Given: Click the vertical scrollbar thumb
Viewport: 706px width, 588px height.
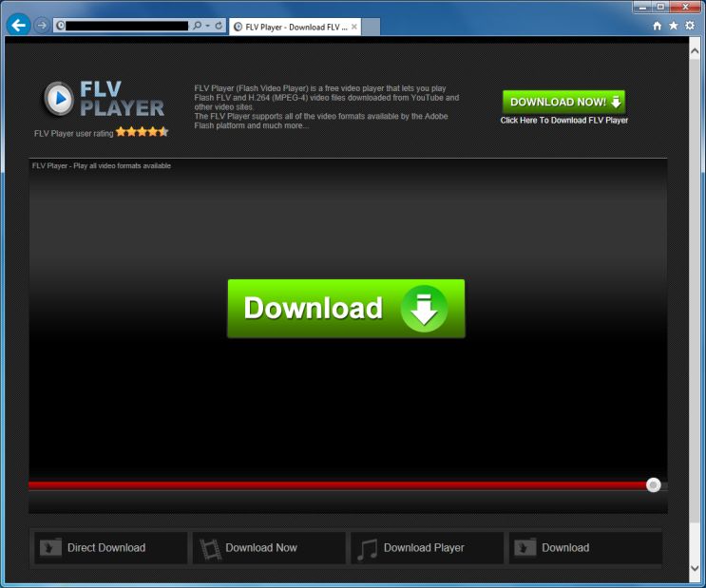Looking at the screenshot, I should (x=695, y=292).
